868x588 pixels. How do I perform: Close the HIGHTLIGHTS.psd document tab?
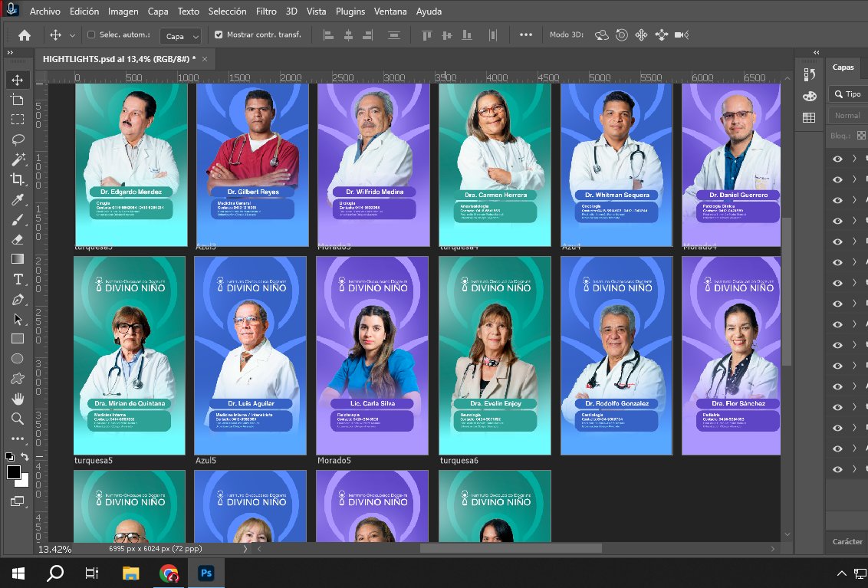pyautogui.click(x=205, y=59)
